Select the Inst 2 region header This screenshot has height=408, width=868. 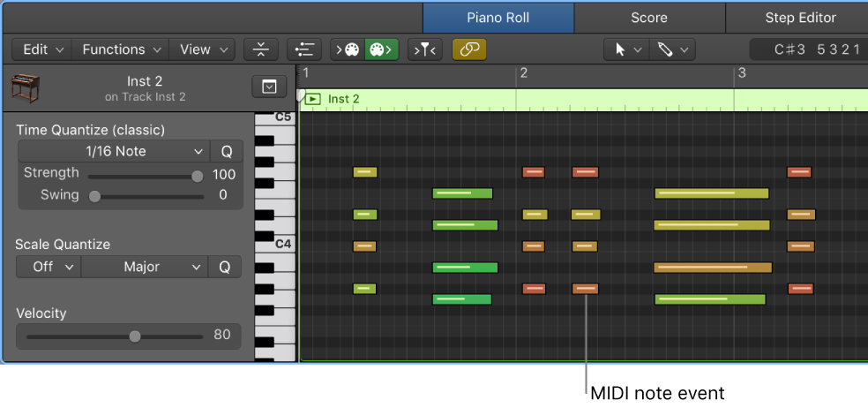pyautogui.click(x=583, y=100)
